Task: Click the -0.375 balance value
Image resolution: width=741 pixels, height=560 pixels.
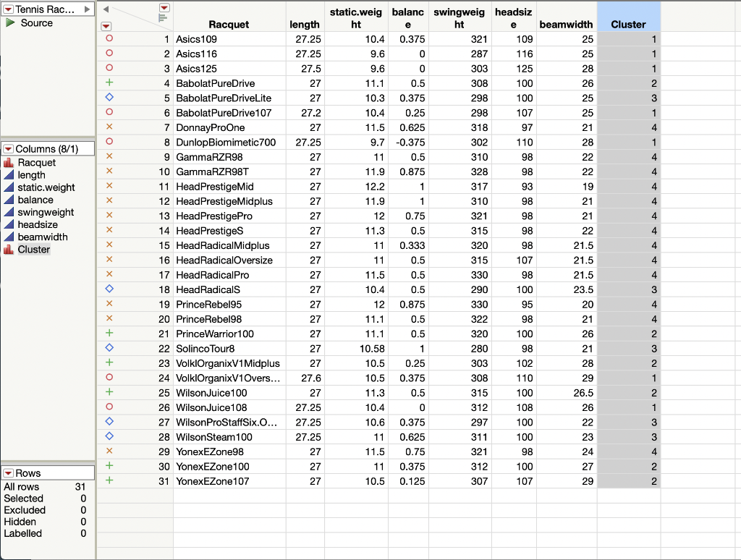Action: point(410,143)
